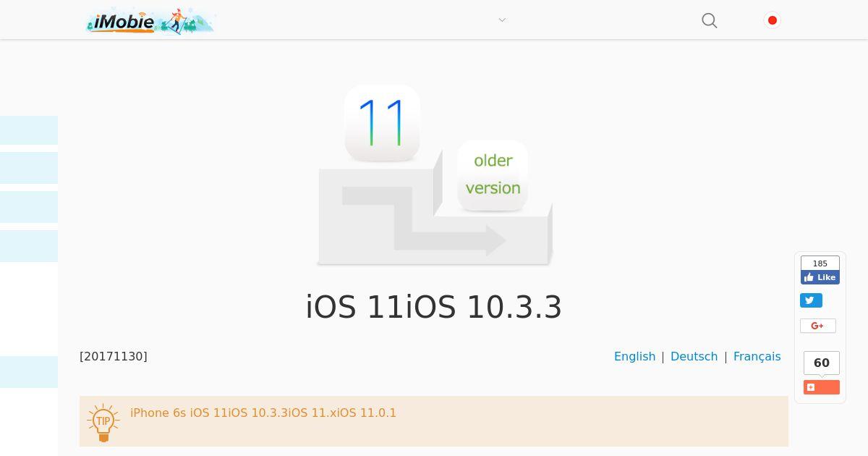Share via the Twitter bird icon
The image size is (868, 456).
coord(811,300)
